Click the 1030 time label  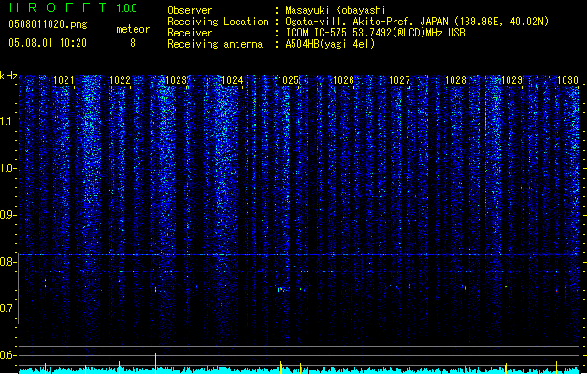[x=567, y=80]
